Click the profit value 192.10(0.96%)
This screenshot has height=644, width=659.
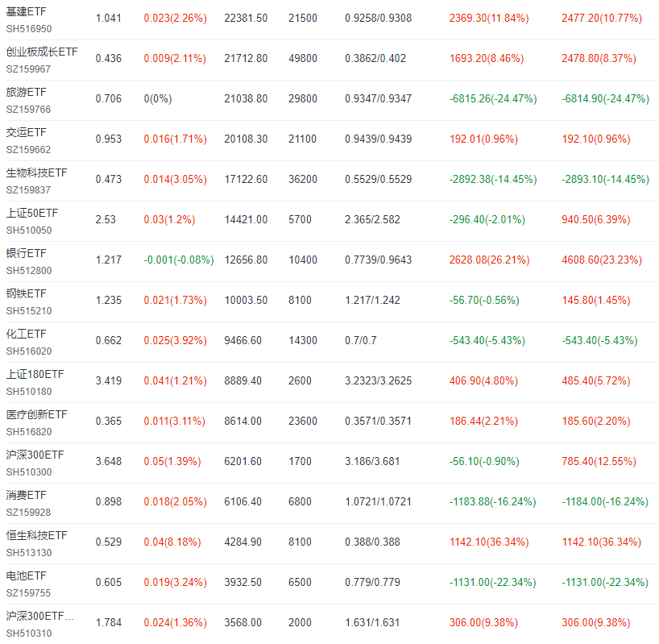[x=596, y=139]
